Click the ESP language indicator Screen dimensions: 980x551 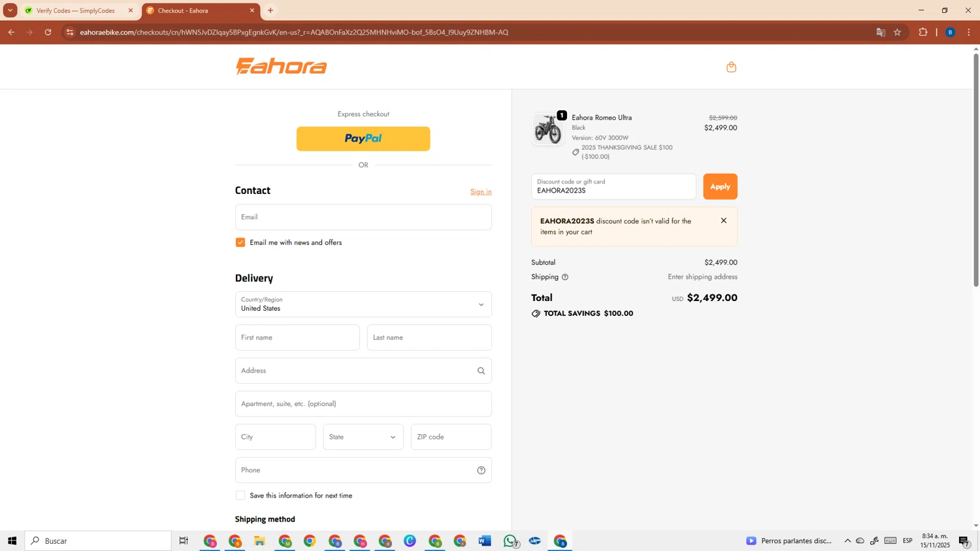click(x=907, y=541)
